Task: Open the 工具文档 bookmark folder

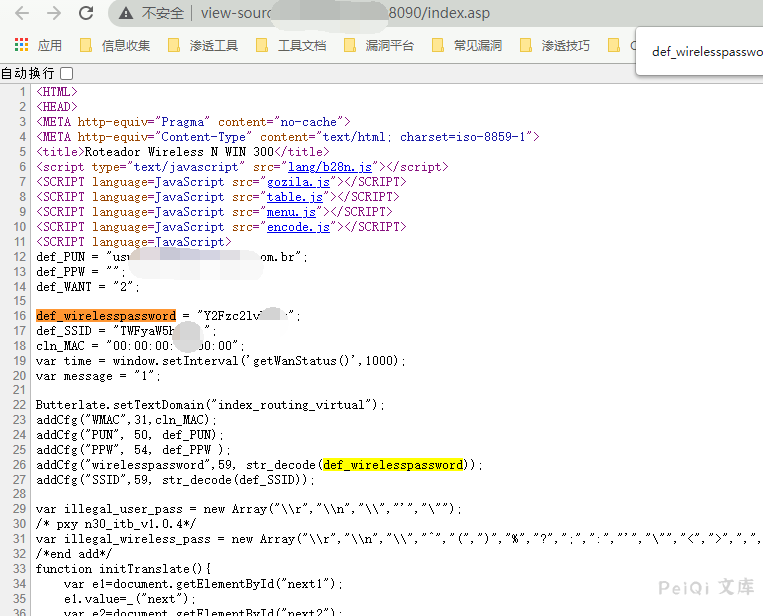Action: [291, 45]
